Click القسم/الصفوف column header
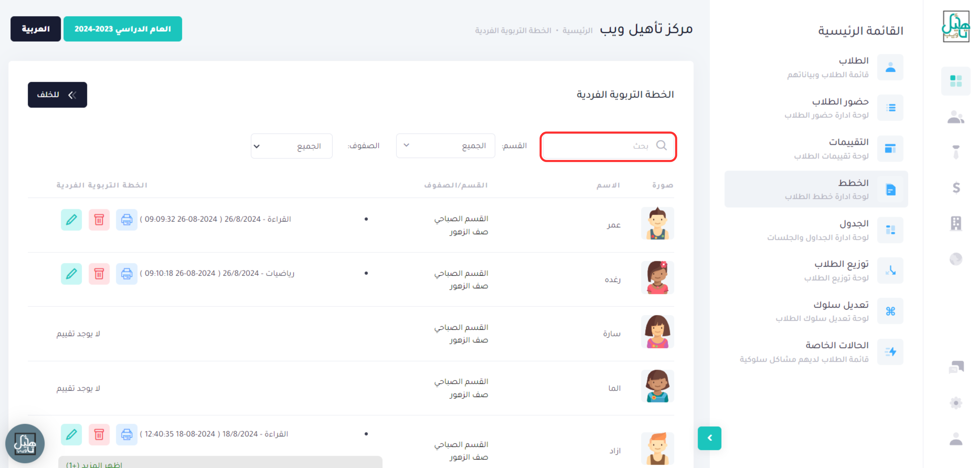 click(456, 185)
